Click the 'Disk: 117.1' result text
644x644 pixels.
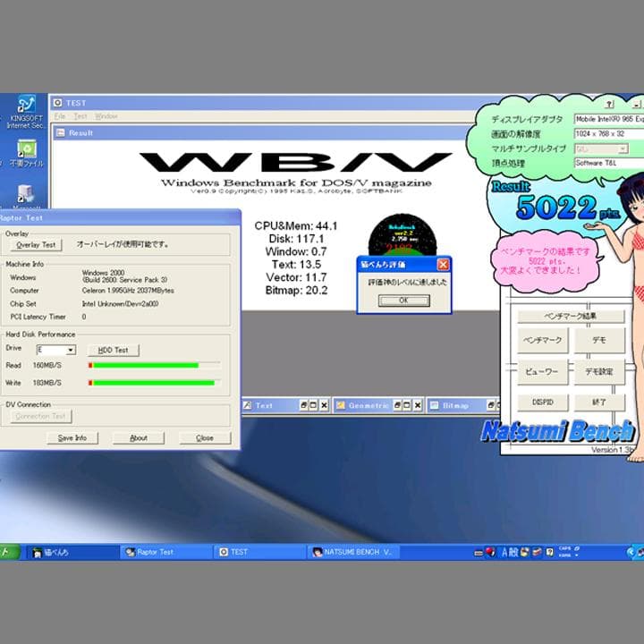click(x=296, y=239)
